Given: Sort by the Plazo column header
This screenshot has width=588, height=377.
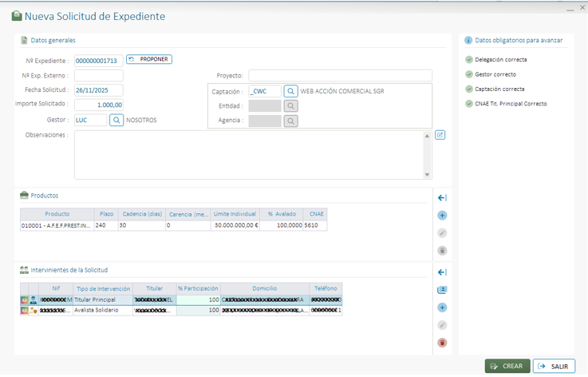Looking at the screenshot, I should pos(106,214).
